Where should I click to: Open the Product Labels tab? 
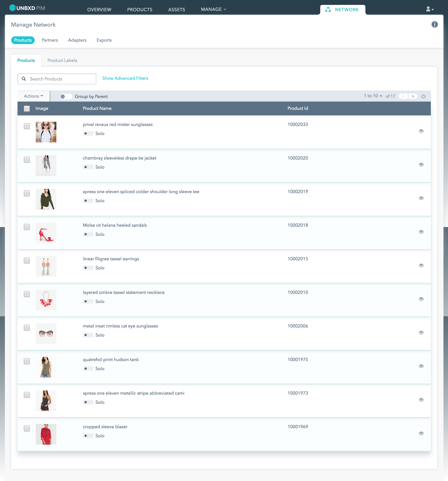pos(62,61)
